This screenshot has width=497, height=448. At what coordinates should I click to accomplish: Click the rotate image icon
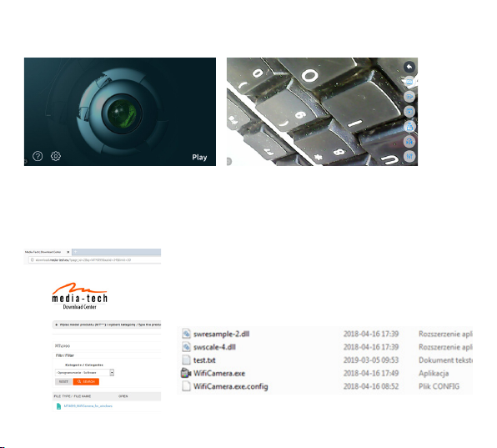tap(409, 127)
